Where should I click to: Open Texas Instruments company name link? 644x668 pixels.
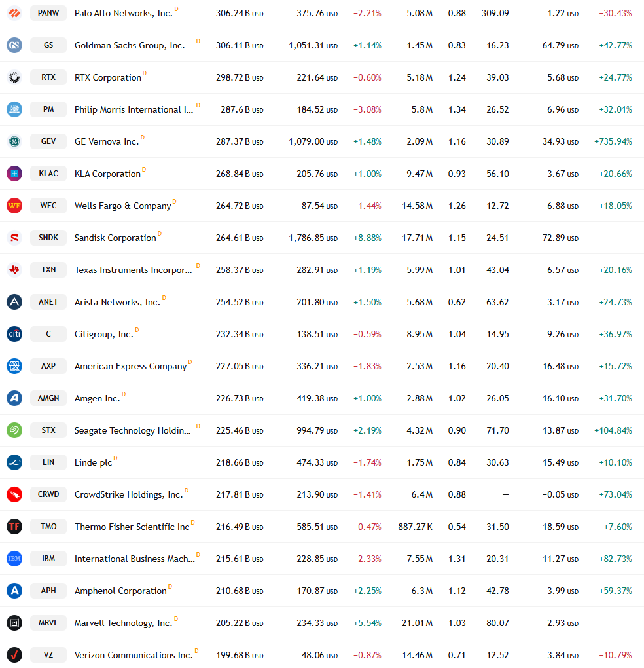[x=134, y=270]
